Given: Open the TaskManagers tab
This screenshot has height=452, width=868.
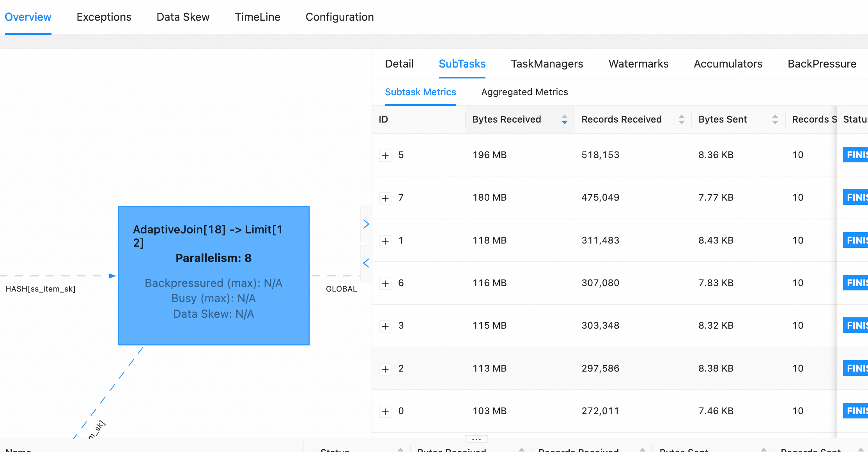Looking at the screenshot, I should 547,64.
